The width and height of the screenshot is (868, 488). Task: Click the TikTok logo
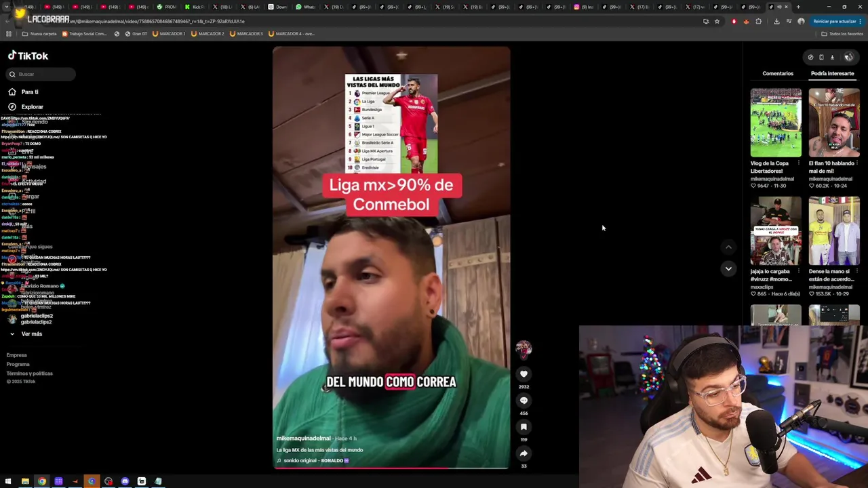[28, 56]
